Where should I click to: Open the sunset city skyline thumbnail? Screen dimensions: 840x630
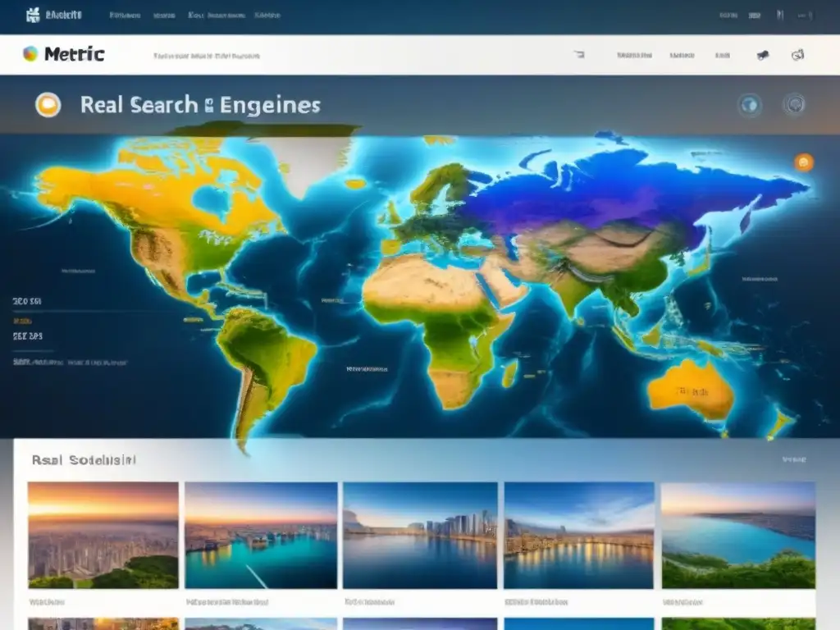click(103, 535)
